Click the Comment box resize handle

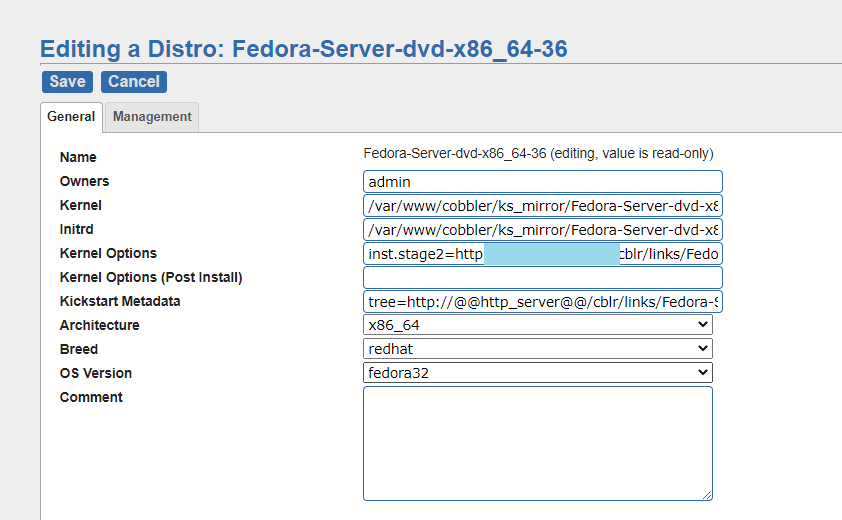pyautogui.click(x=707, y=494)
